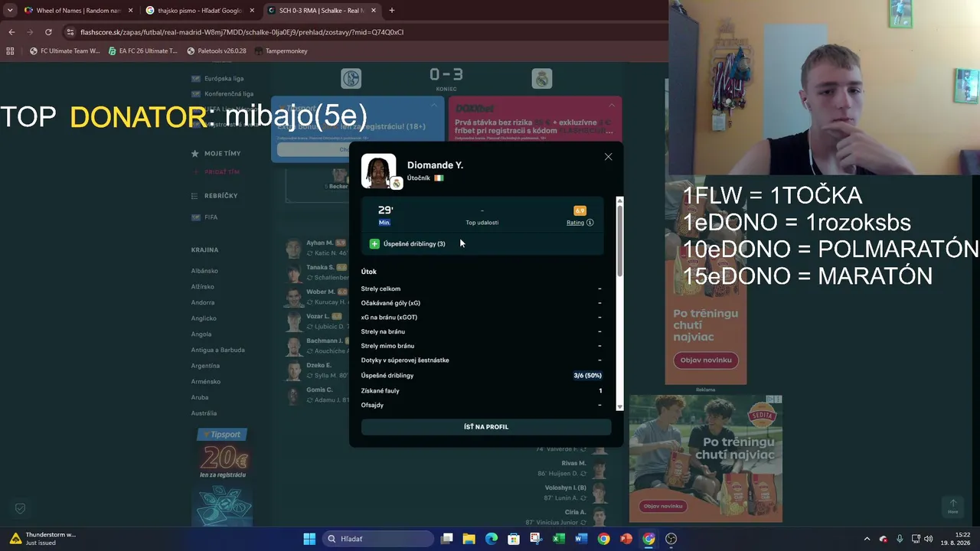Click the MOJE TÍMY star icon
This screenshot has width=980, height=551.
pos(195,154)
